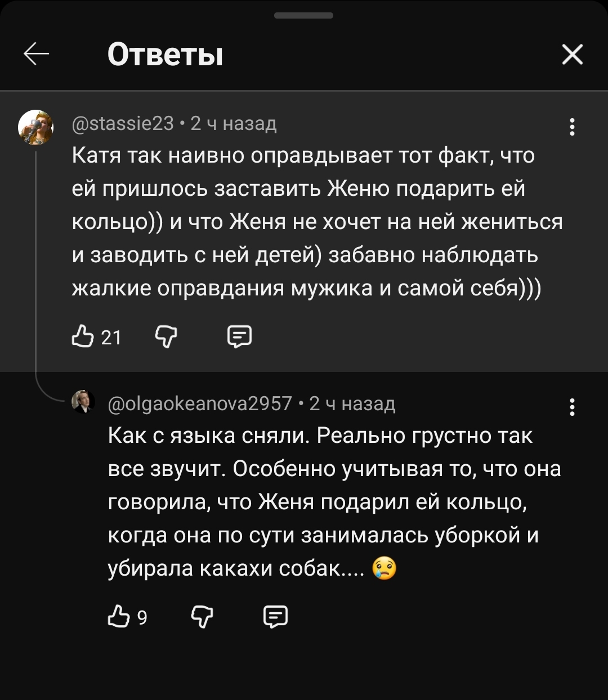This screenshot has width=608, height=700.
Task: Tap the @stassie23 username link
Action: pyautogui.click(x=123, y=123)
